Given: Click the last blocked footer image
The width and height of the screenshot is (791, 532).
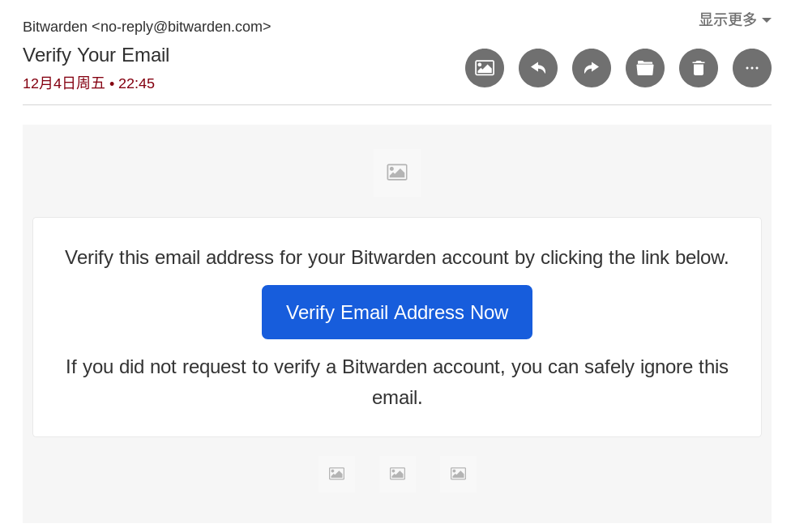Looking at the screenshot, I should (x=458, y=474).
